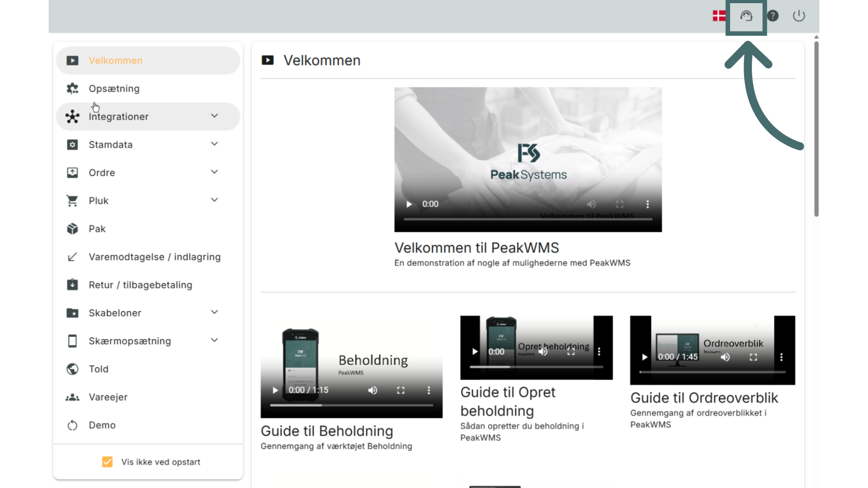Viewport: 868px width, 488px height.
Task: Click the Demo refresh icon
Action: tap(72, 425)
